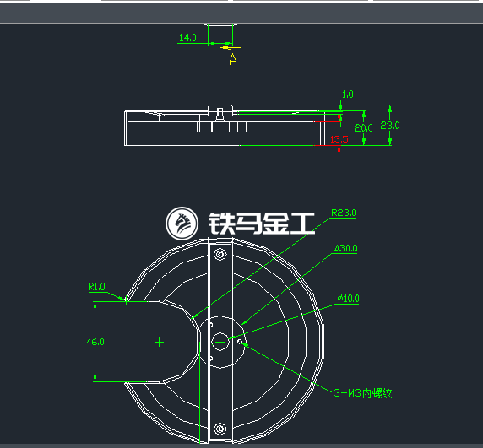Select the bottom screw hole on vertical bar
The height and width of the screenshot is (448, 483).
pyautogui.click(x=220, y=429)
